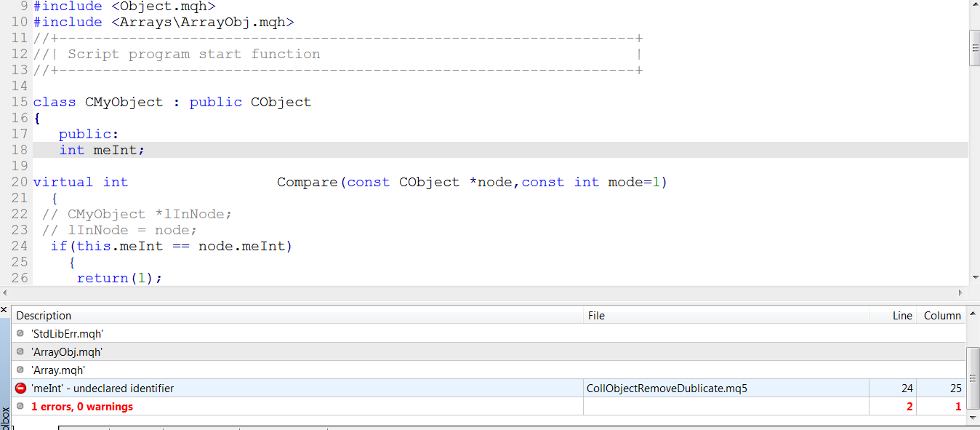Click the 'return(1);' statement

point(119,278)
